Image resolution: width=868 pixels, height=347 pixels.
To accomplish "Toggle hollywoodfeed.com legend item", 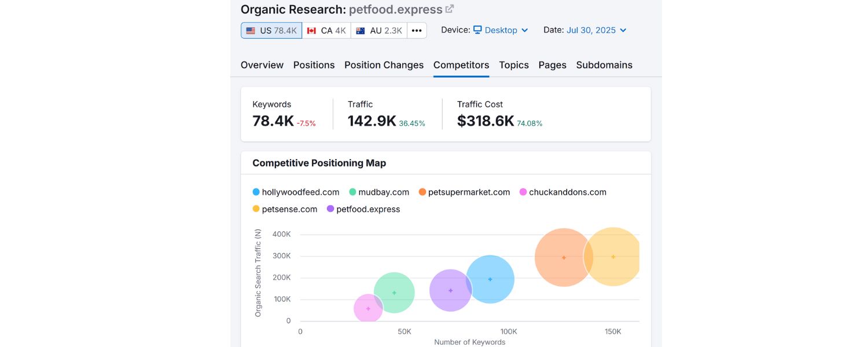I will pyautogui.click(x=296, y=192).
